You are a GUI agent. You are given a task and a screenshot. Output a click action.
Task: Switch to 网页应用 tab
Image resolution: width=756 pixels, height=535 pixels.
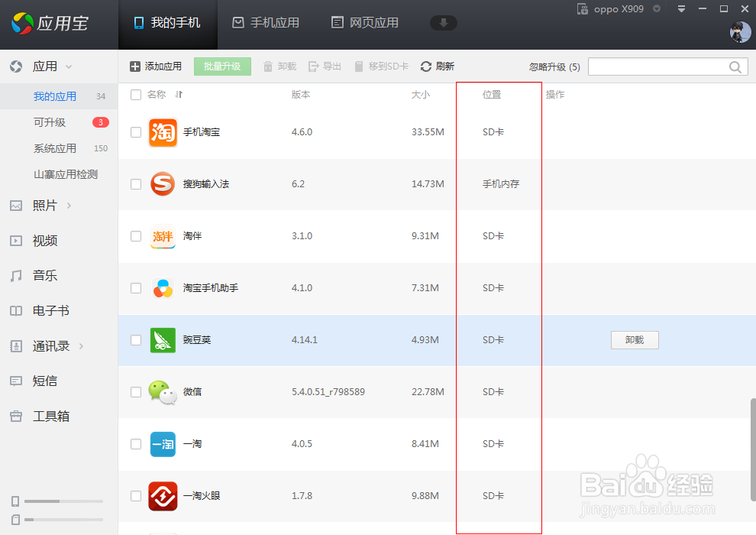point(365,23)
